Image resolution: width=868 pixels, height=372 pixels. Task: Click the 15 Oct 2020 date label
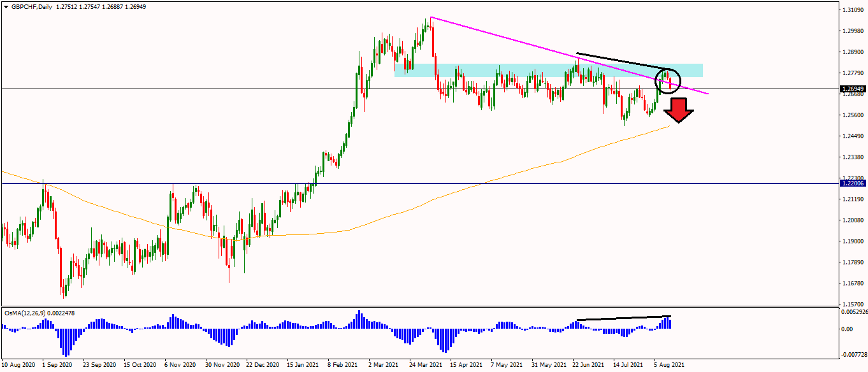click(x=140, y=365)
